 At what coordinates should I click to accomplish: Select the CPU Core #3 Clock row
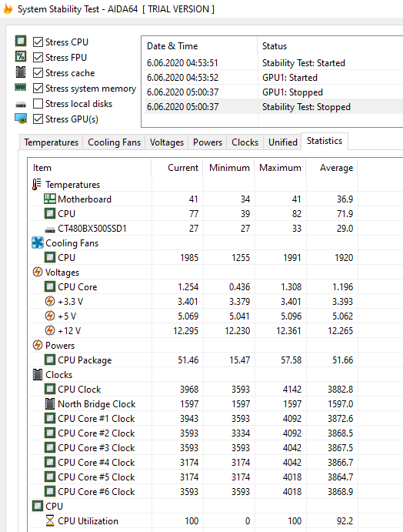[x=193, y=447]
